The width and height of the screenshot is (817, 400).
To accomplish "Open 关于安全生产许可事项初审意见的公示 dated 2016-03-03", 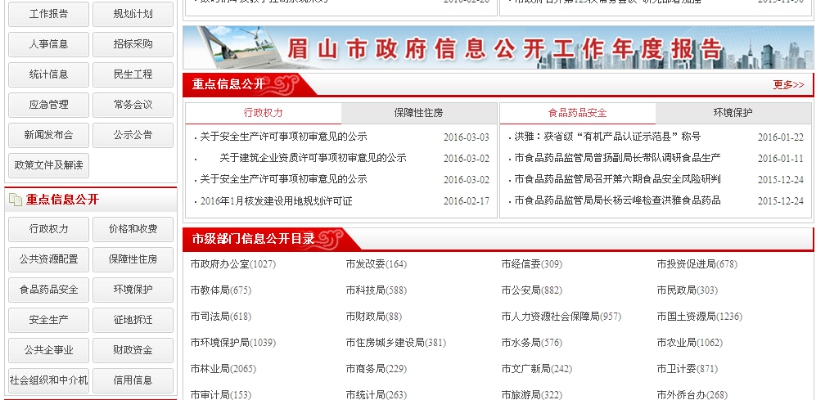I will point(283,138).
